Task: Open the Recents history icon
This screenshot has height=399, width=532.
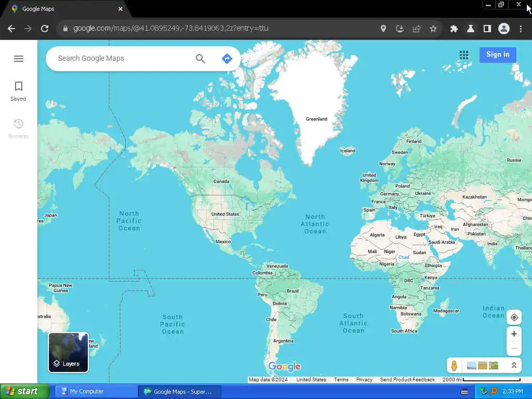Action: coord(18,128)
